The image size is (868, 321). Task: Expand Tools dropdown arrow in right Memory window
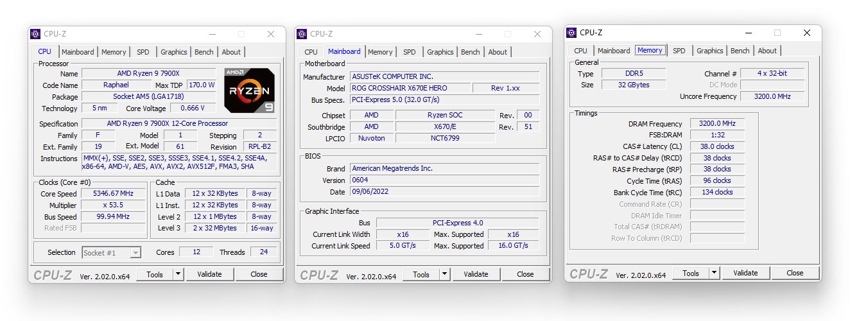[714, 273]
